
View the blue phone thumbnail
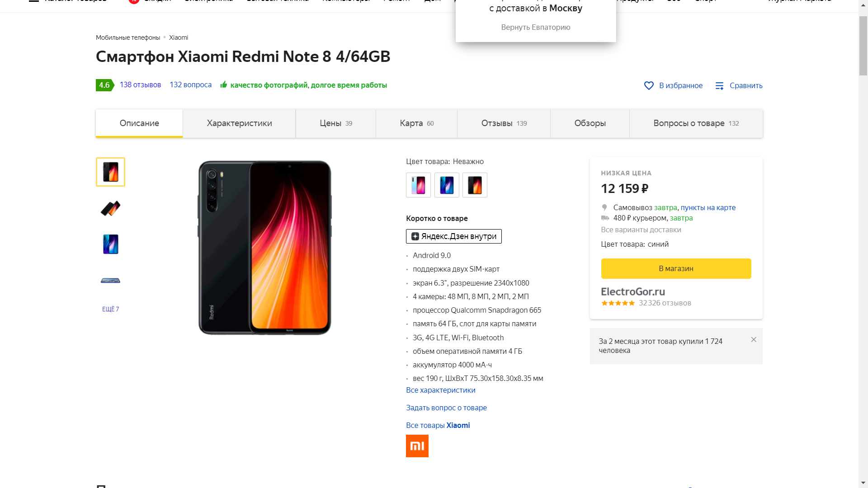110,244
